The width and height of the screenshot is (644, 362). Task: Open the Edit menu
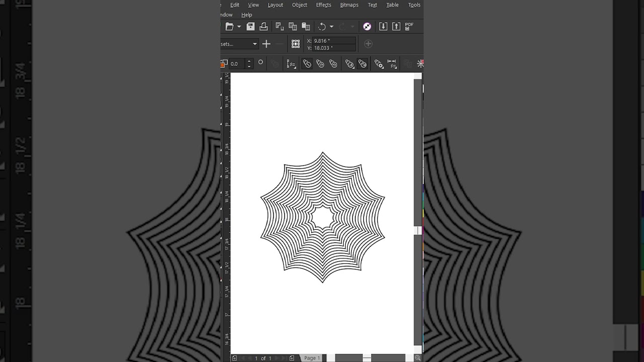tap(234, 5)
